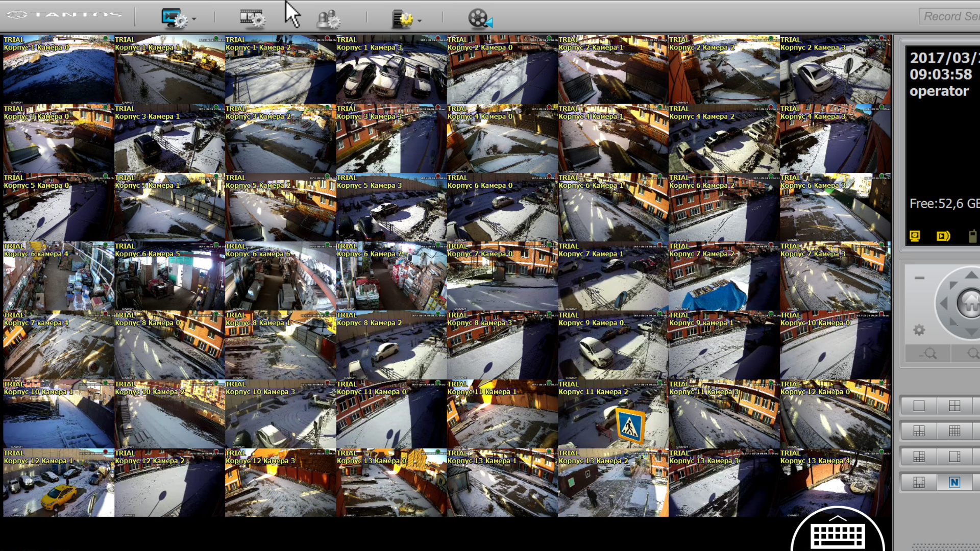Switch to single camera view layout
This screenshot has width=980, height=551.
tap(919, 406)
